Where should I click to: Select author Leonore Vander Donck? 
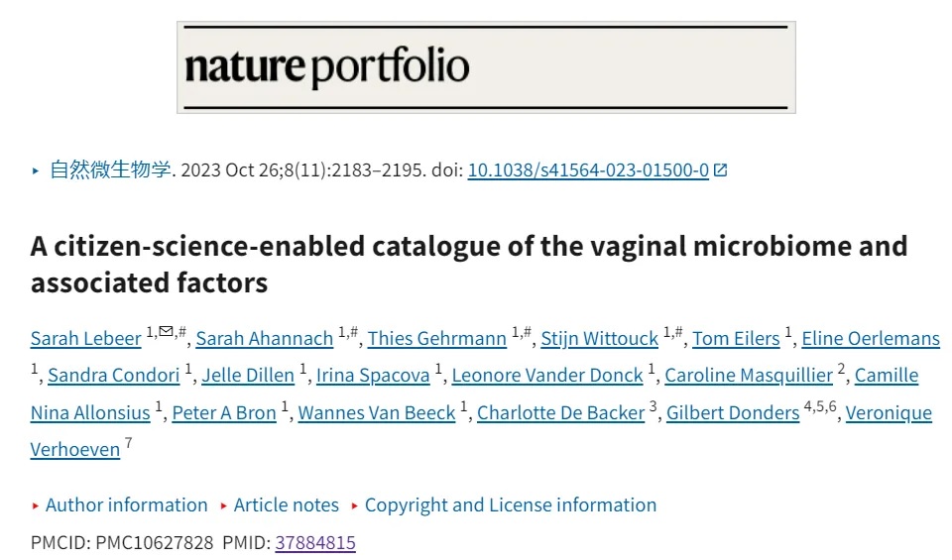(x=547, y=376)
